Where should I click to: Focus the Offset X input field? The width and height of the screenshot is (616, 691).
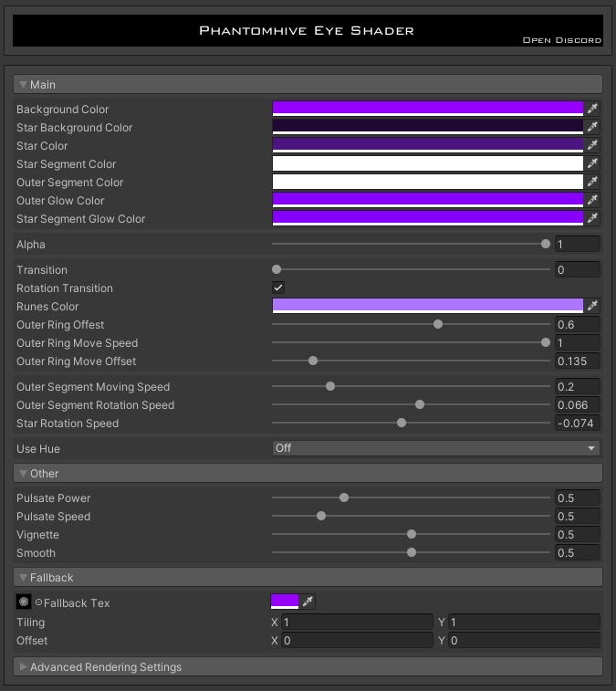pos(357,640)
